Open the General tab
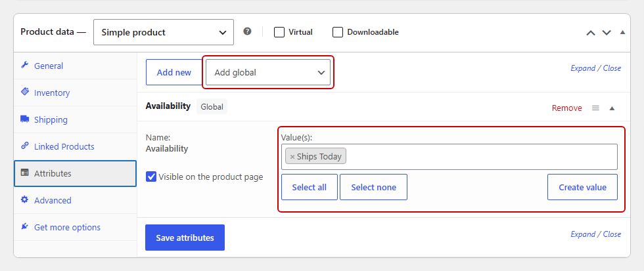Image resolution: width=644 pixels, height=271 pixels. pyautogui.click(x=75, y=66)
